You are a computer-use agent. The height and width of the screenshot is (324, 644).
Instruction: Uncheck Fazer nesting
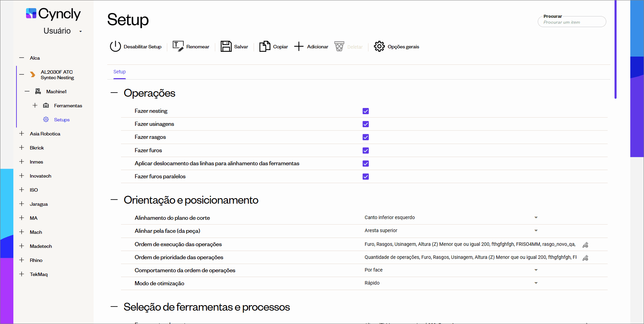[365, 111]
